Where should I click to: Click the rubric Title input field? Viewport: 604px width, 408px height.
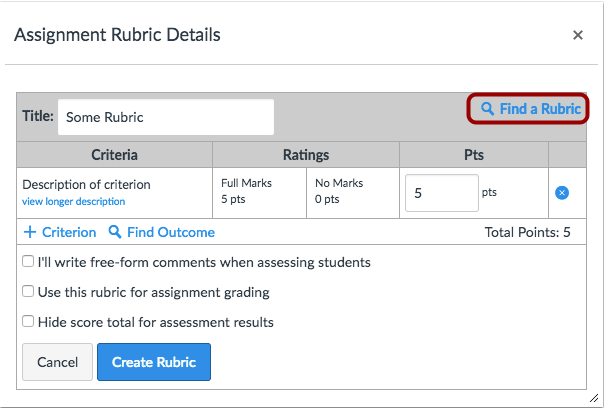165,117
